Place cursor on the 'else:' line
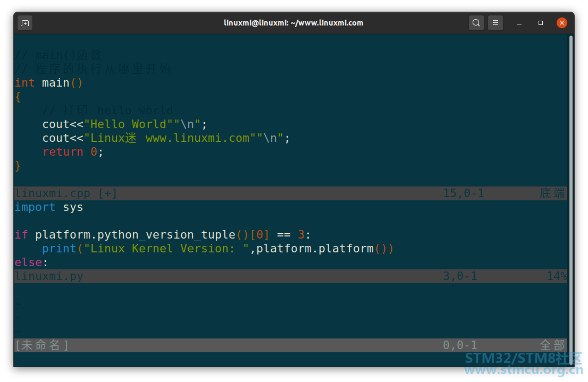The height and width of the screenshot is (382, 588). pyautogui.click(x=31, y=262)
